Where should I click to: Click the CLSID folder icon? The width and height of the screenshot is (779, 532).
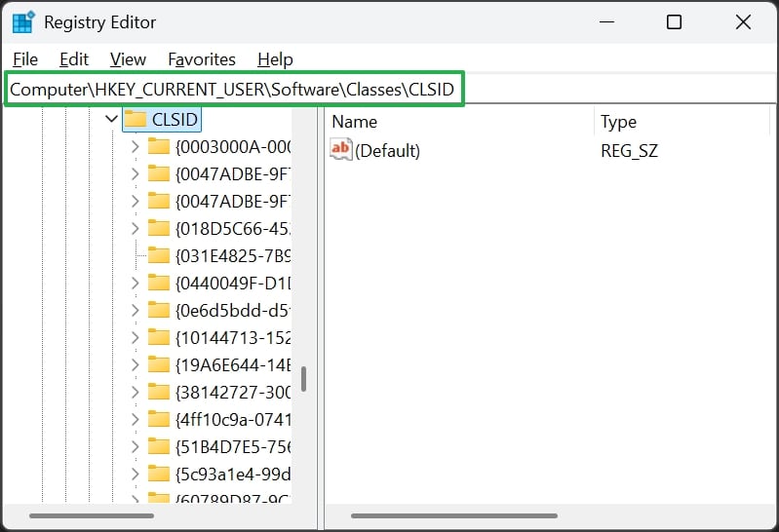(135, 119)
